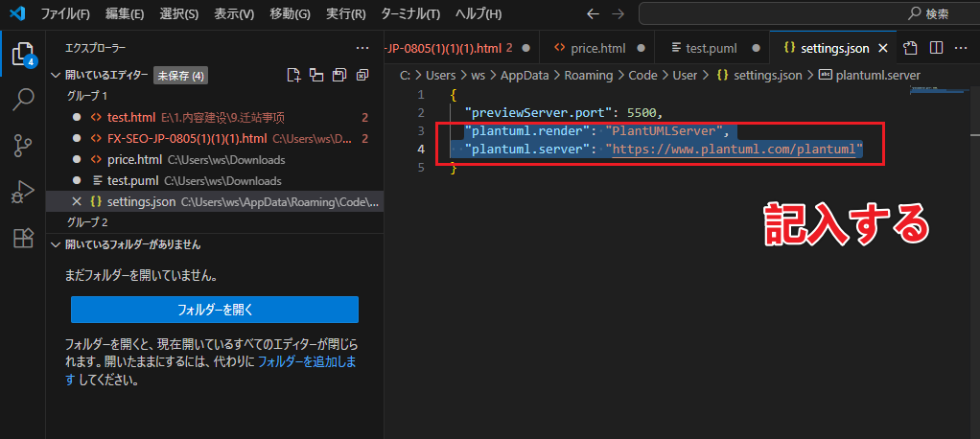Viewport: 980px width, 439px height.
Task: Switch to the test.puml tab
Action: click(x=712, y=48)
